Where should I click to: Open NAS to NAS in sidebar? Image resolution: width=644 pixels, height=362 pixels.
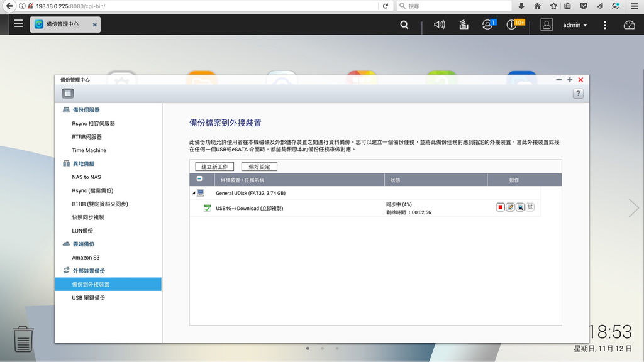click(86, 177)
